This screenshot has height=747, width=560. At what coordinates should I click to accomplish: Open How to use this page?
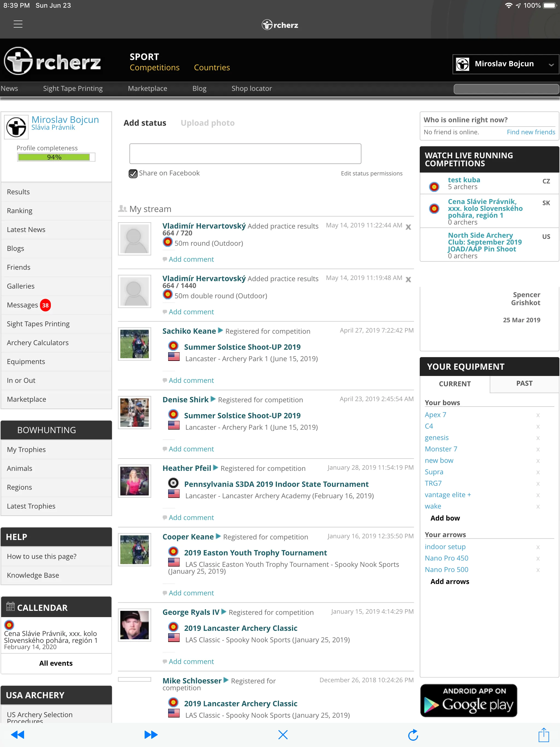click(56, 556)
